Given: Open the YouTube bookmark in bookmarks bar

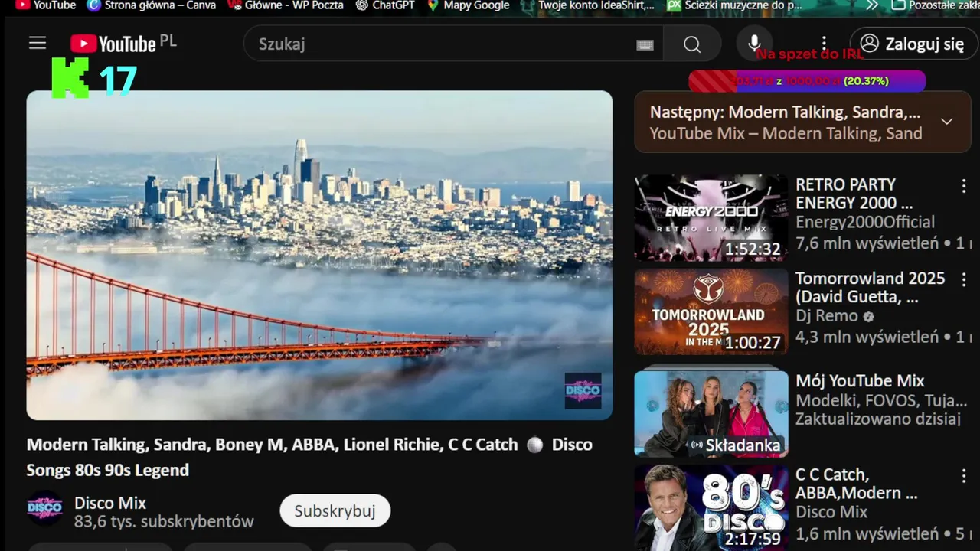Looking at the screenshot, I should pyautogui.click(x=46, y=5).
